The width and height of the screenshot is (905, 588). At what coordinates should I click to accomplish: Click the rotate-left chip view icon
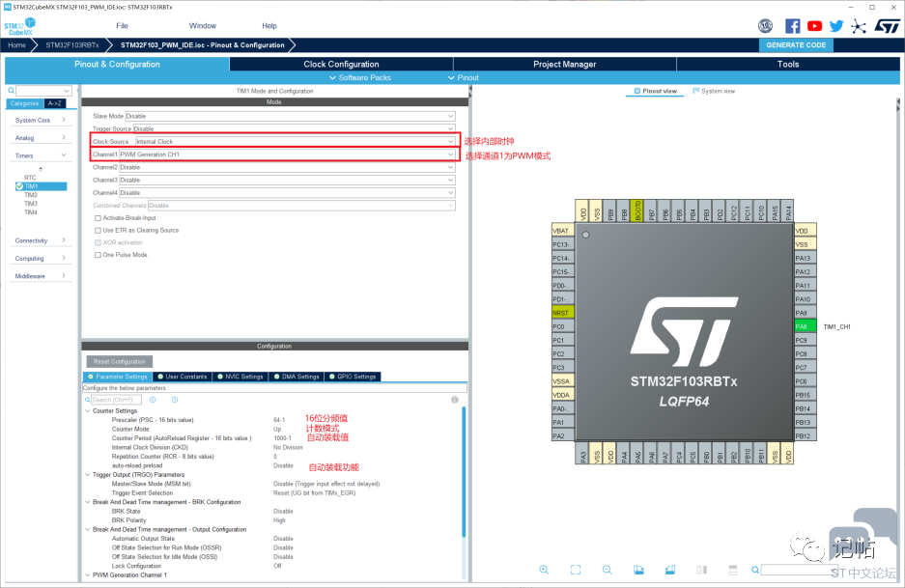(x=638, y=570)
